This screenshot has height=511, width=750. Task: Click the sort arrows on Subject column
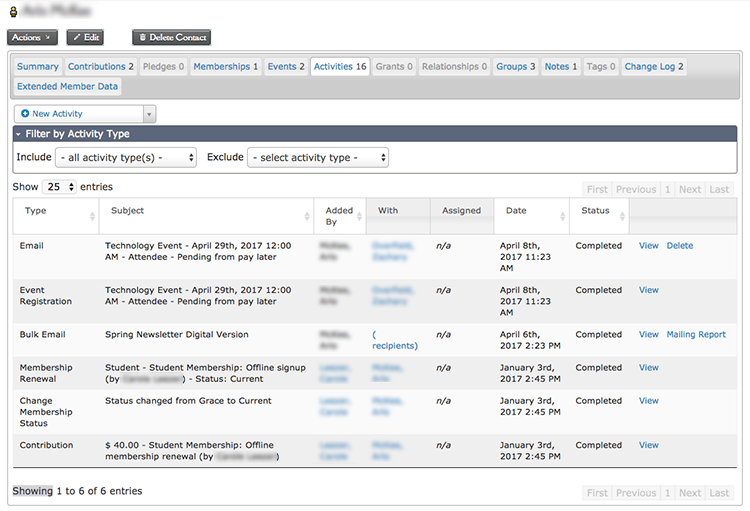point(307,216)
